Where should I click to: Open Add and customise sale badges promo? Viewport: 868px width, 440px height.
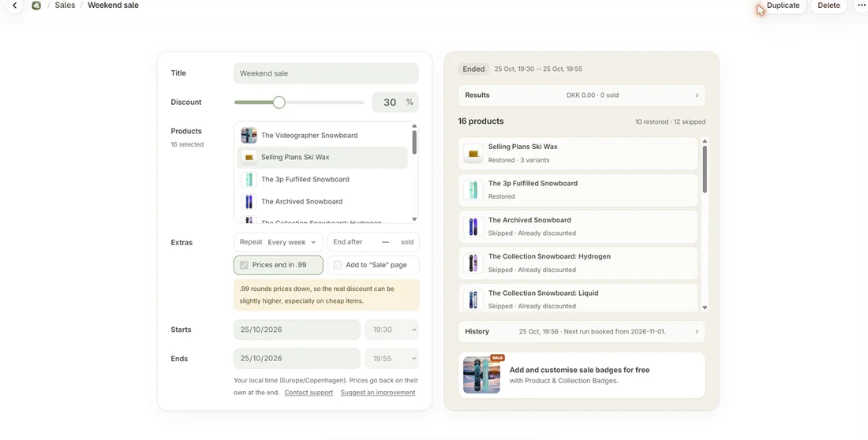[582, 375]
